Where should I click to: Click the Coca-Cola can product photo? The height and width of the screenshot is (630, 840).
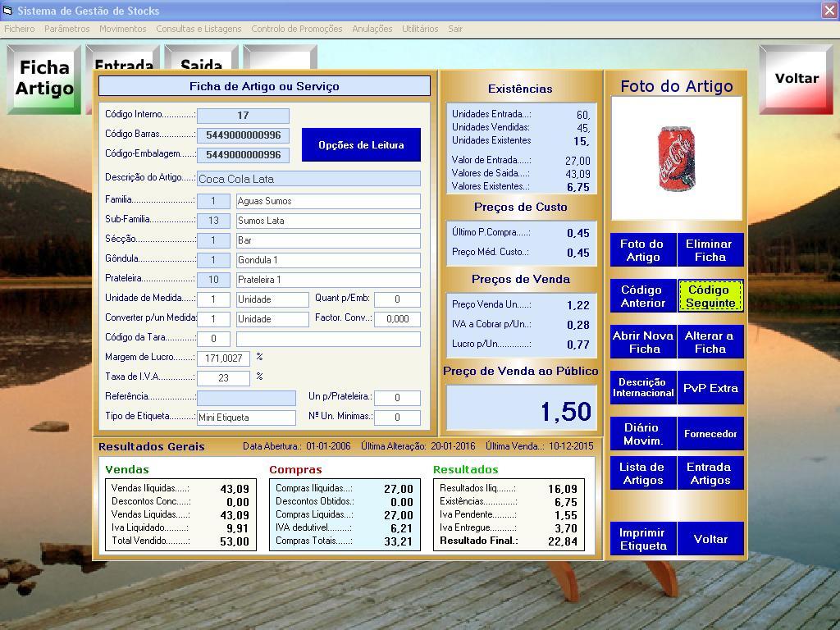click(676, 159)
